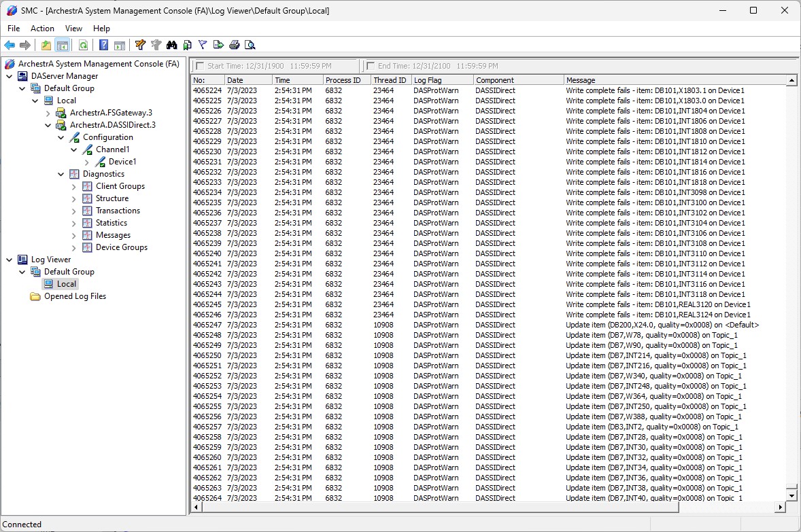Enable the Start Time filter checkbox
This screenshot has height=532, width=801.
click(x=200, y=66)
